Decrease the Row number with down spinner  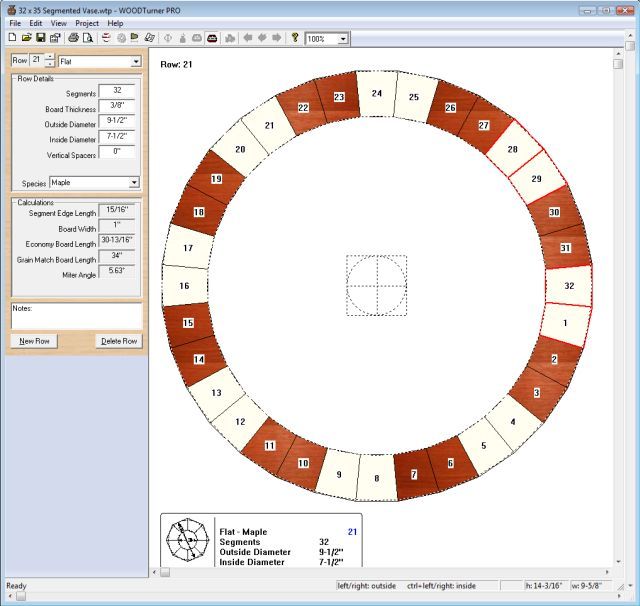tap(50, 66)
